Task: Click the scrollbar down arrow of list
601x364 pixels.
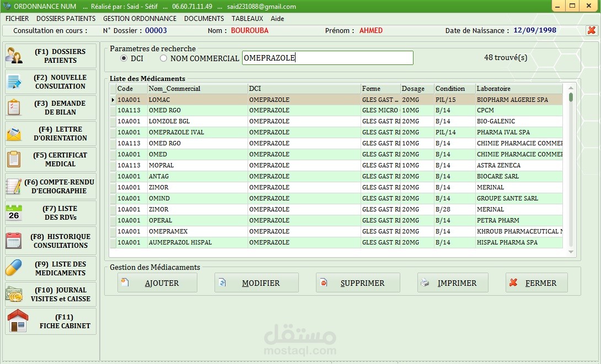Action: click(571, 252)
